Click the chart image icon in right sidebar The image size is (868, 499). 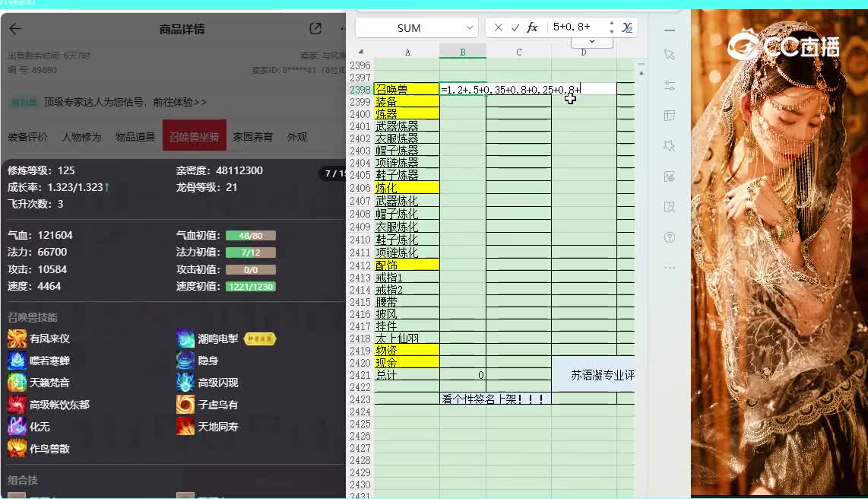[670, 176]
